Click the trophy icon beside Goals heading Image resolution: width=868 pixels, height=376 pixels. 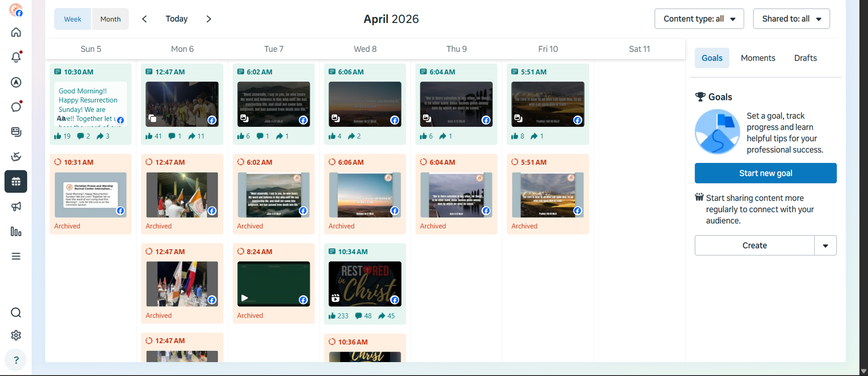(700, 97)
